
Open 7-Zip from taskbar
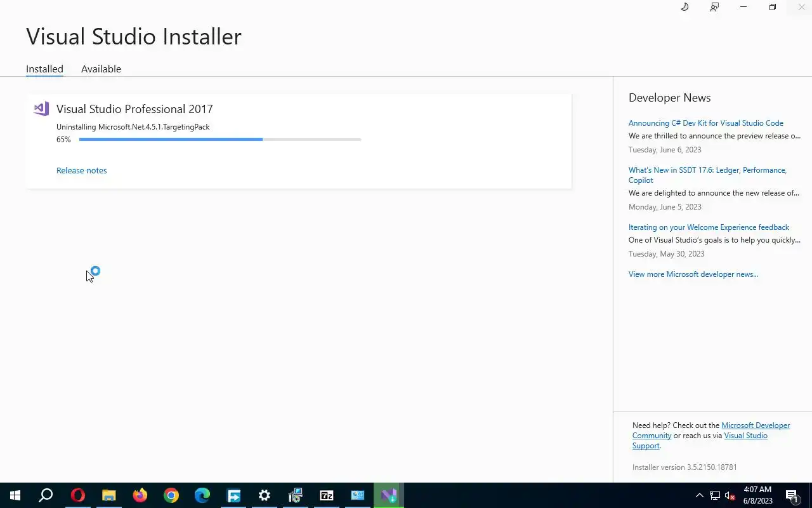pos(327,495)
